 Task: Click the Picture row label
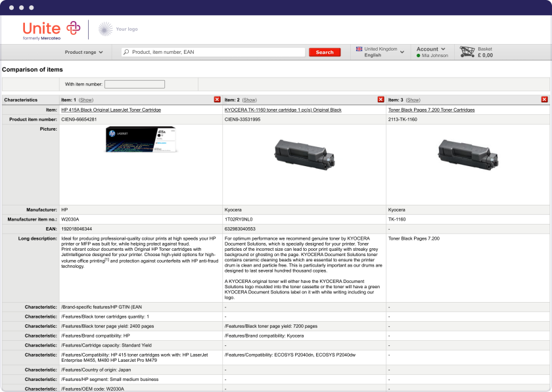(48, 129)
